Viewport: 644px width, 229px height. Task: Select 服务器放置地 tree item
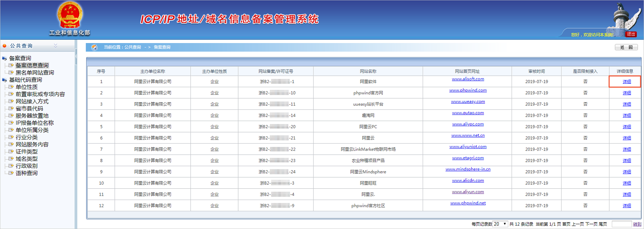(32, 116)
